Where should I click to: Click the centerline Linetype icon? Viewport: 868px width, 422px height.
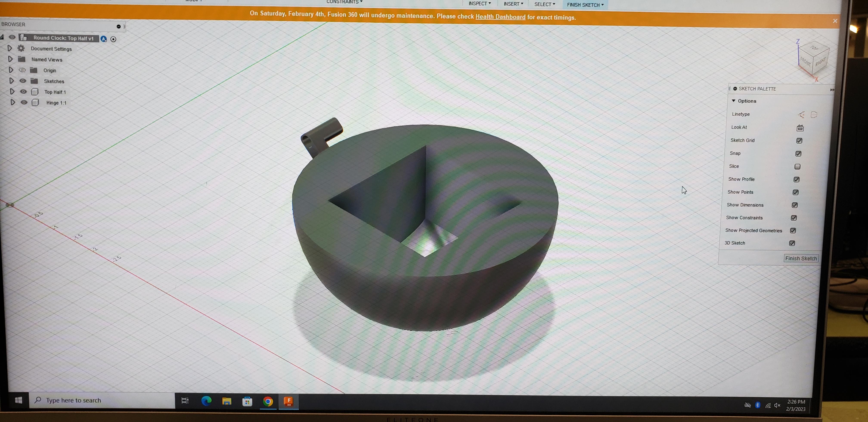814,115
